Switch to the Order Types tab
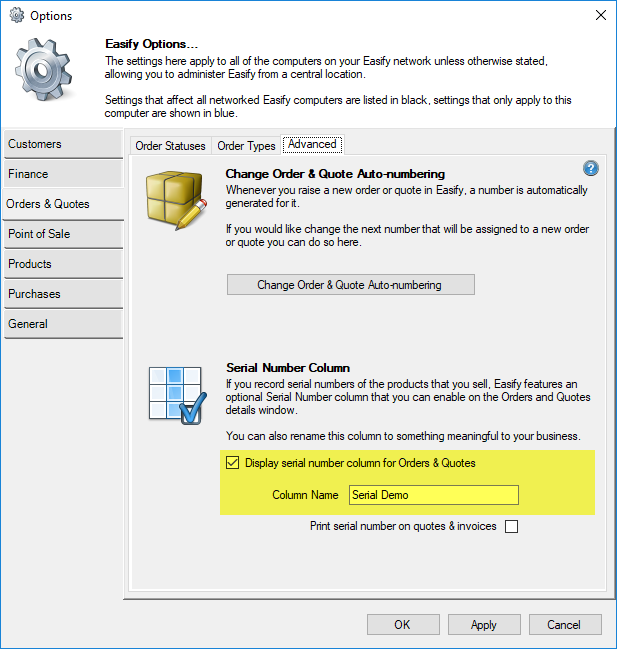 [246, 146]
